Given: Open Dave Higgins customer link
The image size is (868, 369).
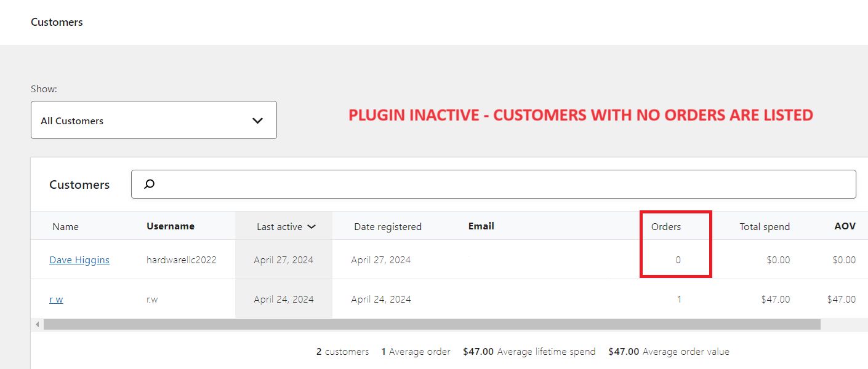Looking at the screenshot, I should (x=79, y=260).
